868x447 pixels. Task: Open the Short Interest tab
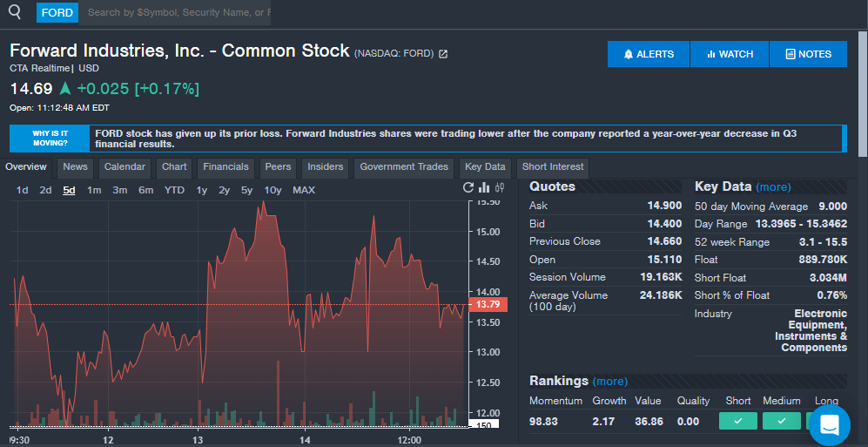(x=553, y=166)
